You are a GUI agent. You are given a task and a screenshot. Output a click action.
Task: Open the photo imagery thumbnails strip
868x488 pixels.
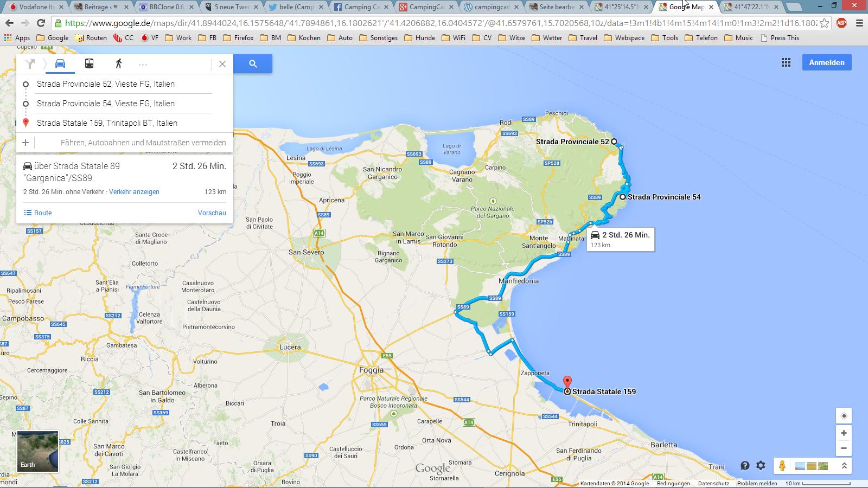(812, 466)
